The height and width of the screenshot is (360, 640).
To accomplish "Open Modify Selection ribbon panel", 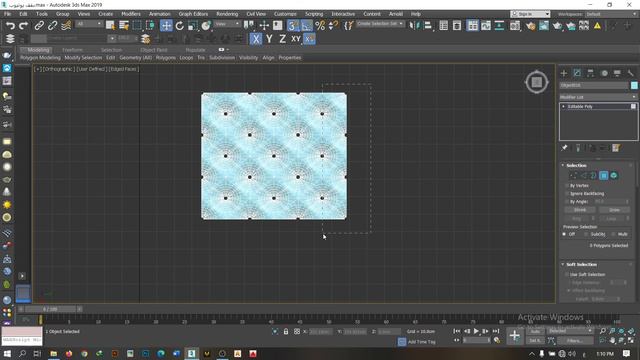I will coord(83,58).
